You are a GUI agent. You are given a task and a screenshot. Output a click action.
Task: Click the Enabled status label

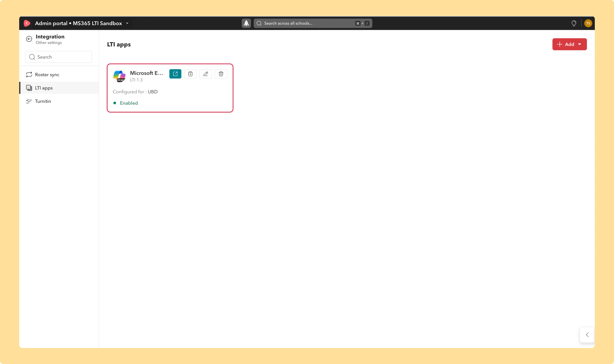(129, 103)
